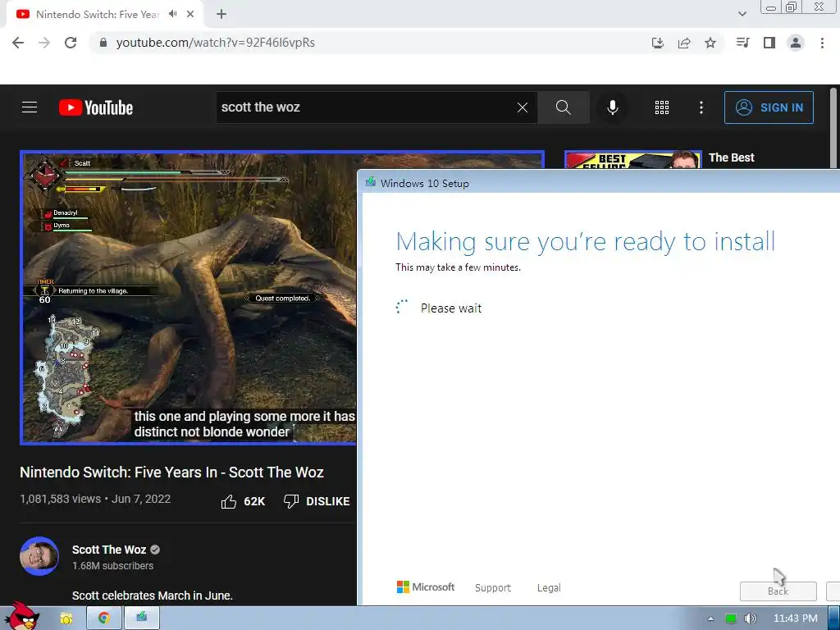Clear the YouTube search text
840x630 pixels.
click(523, 107)
